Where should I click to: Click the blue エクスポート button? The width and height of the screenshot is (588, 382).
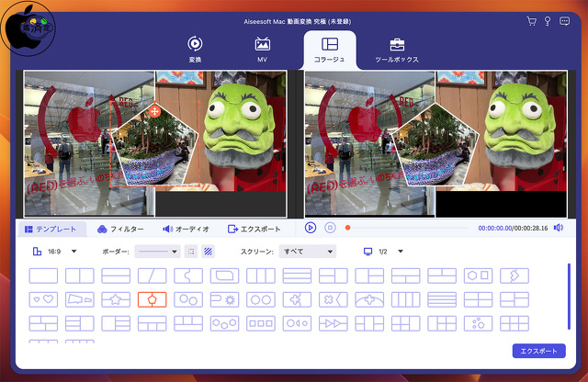539,351
